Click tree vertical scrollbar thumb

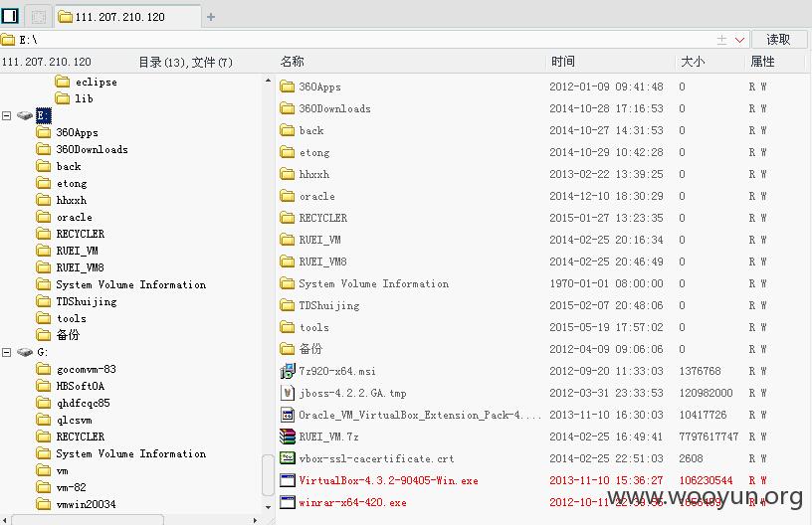[x=268, y=474]
